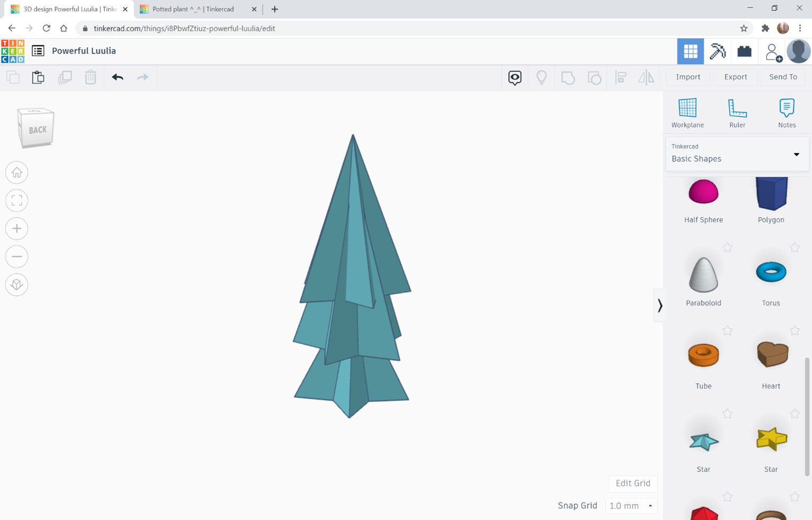The height and width of the screenshot is (520, 812).
Task: Zoom out with the minus button
Action: coord(17,257)
